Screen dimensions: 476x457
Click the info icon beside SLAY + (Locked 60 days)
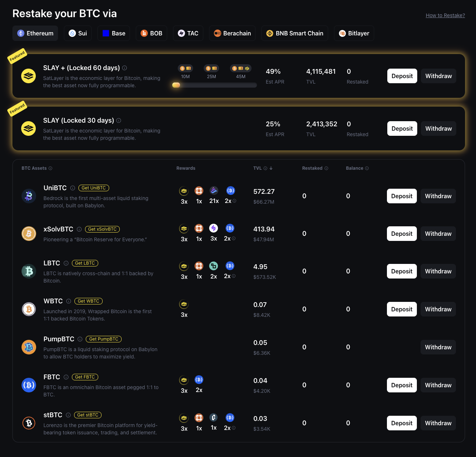tap(124, 68)
